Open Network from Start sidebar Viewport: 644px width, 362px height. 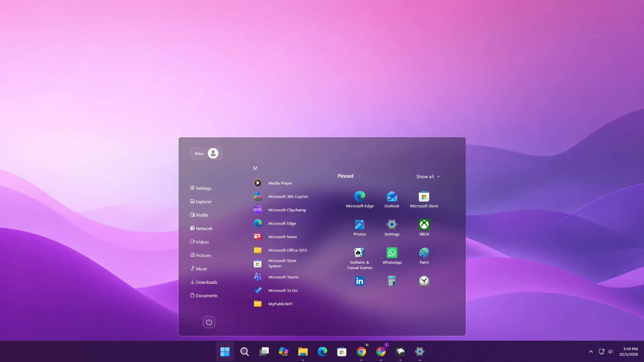pos(201,228)
